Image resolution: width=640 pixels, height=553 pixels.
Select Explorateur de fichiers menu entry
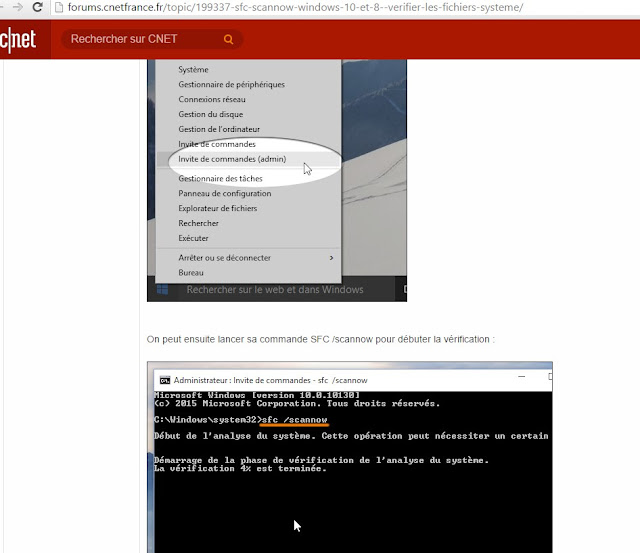[218, 208]
